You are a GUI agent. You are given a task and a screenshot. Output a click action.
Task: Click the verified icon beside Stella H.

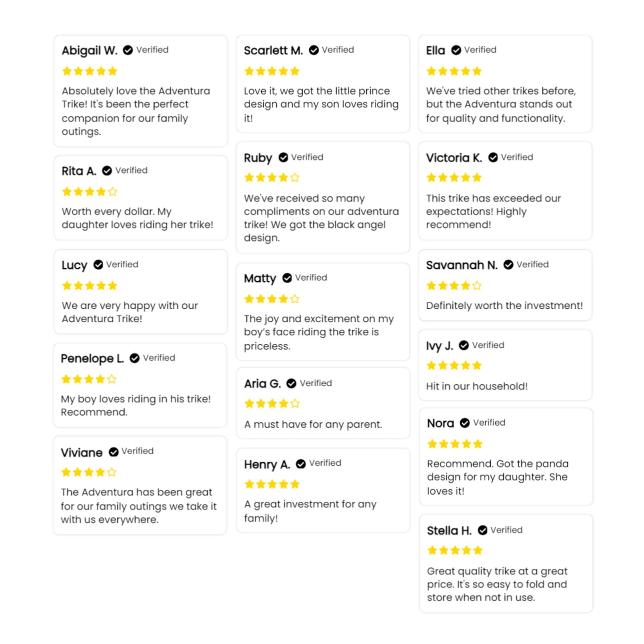tap(483, 530)
